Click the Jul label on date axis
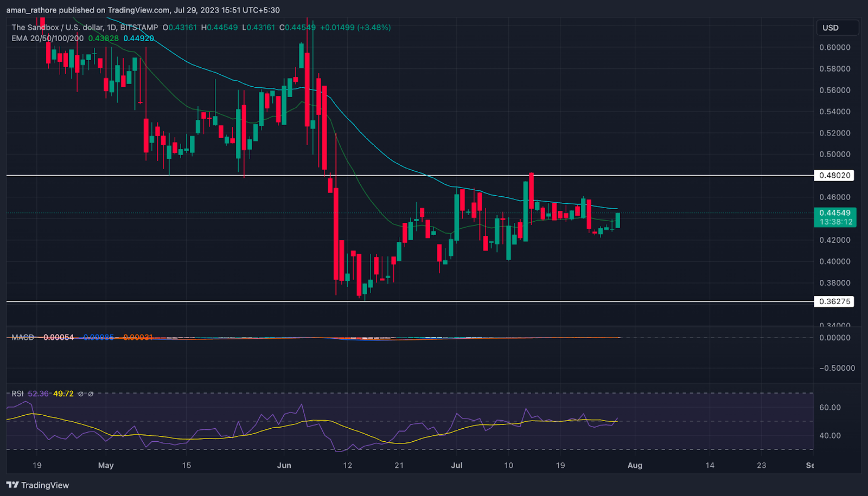The height and width of the screenshot is (496, 868). click(x=457, y=466)
